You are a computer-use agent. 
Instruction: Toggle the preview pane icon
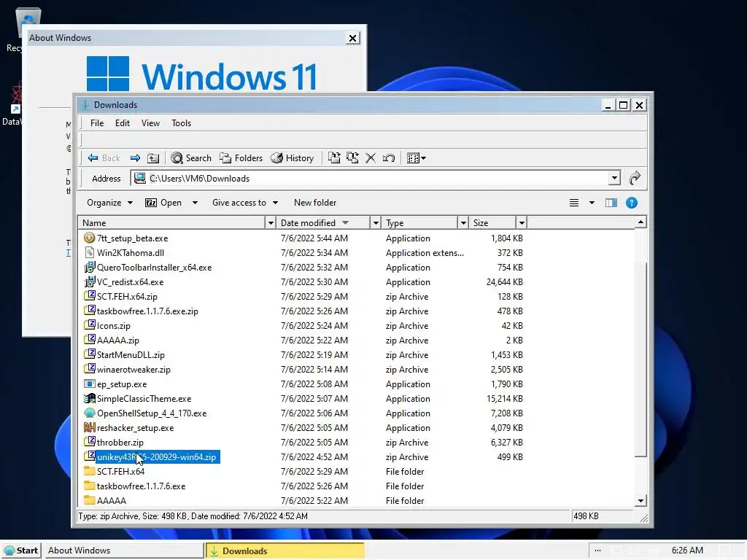[x=611, y=203]
